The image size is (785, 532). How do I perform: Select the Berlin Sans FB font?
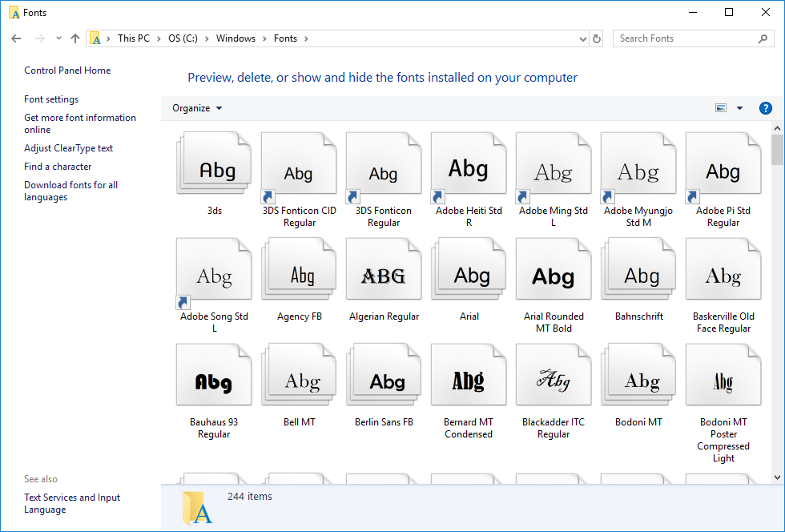coord(384,375)
